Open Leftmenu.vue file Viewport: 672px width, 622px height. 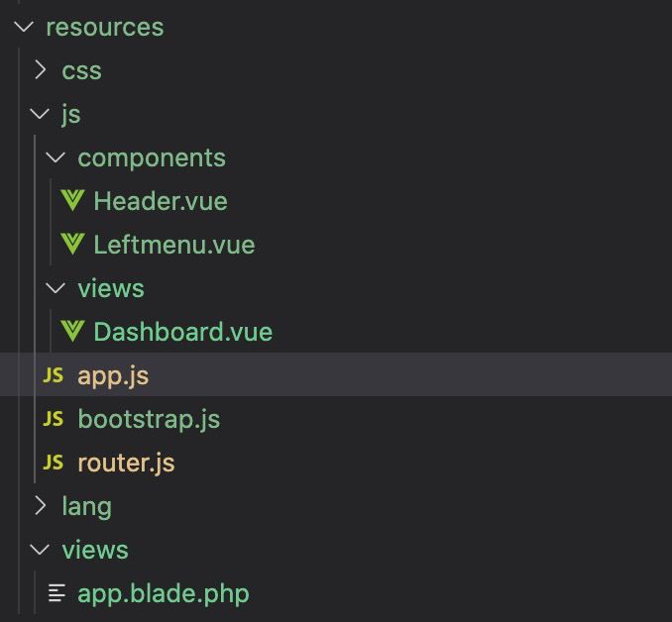point(174,245)
